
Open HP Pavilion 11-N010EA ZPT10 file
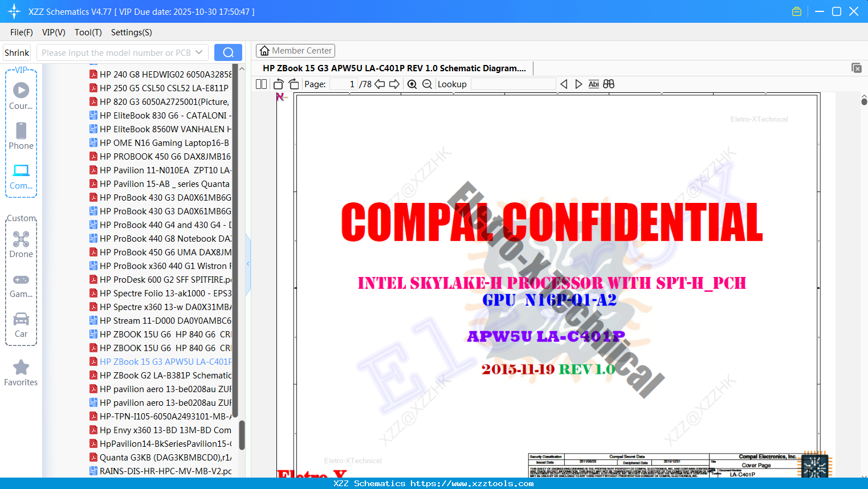[161, 170]
